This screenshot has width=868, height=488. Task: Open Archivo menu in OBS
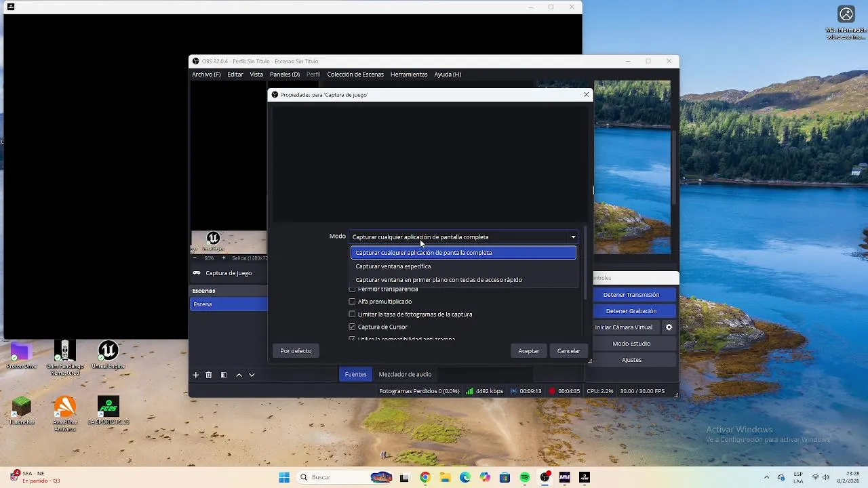[206, 75]
